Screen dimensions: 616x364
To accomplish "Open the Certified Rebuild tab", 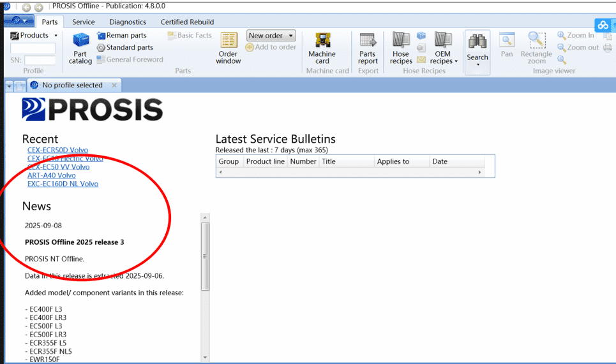I will (187, 22).
